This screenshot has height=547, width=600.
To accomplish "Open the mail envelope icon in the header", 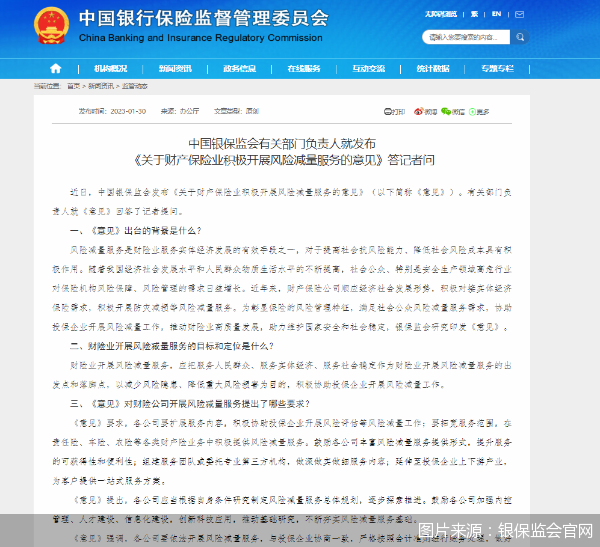I will point(519,15).
